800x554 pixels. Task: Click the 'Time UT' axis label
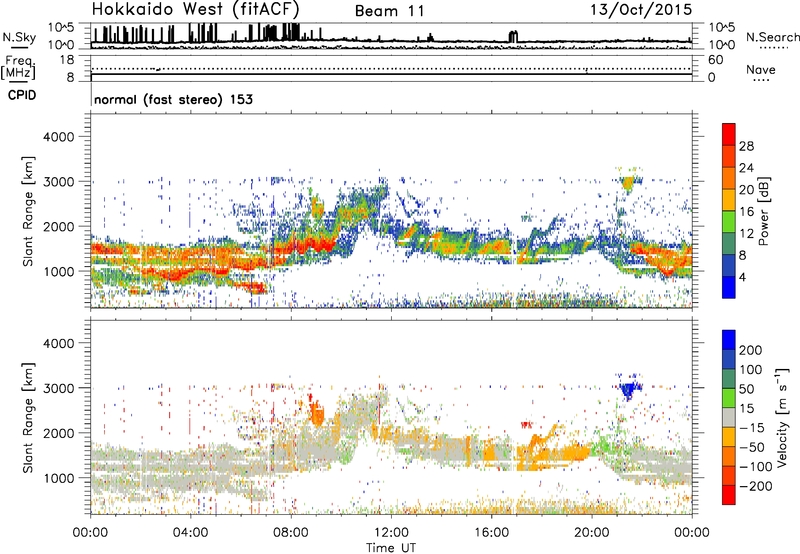[x=391, y=548]
